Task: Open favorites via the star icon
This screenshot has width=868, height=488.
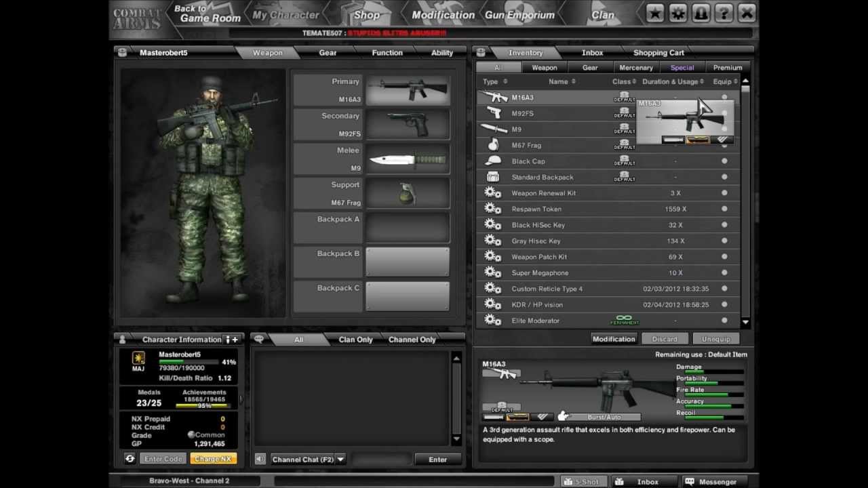Action: tap(655, 13)
